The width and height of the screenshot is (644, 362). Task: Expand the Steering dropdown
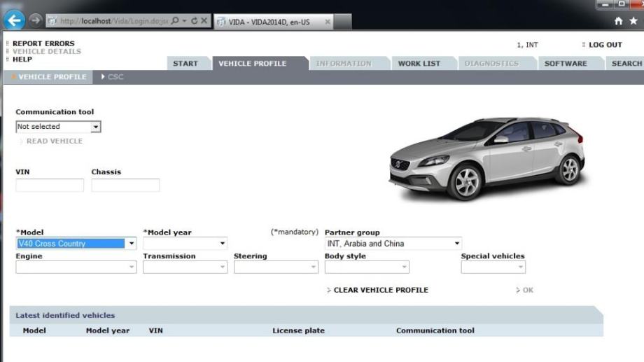(276, 267)
